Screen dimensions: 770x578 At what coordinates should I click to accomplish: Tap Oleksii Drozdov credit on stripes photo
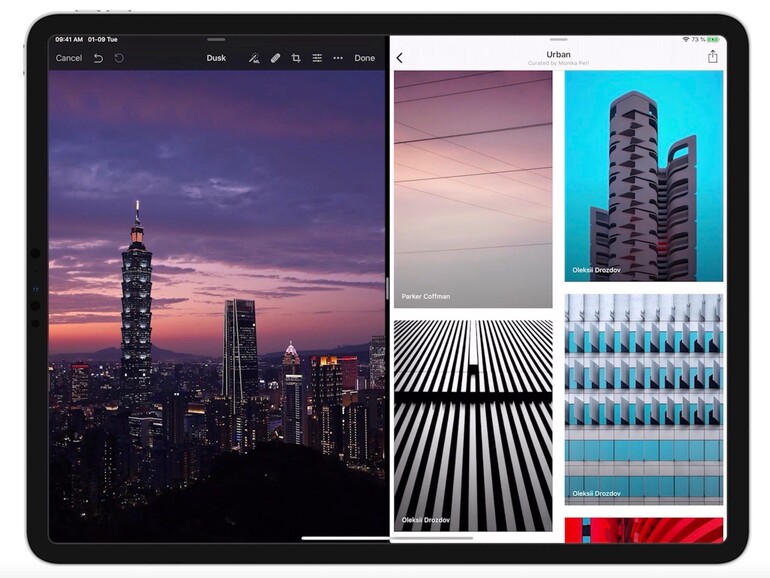[x=426, y=520]
